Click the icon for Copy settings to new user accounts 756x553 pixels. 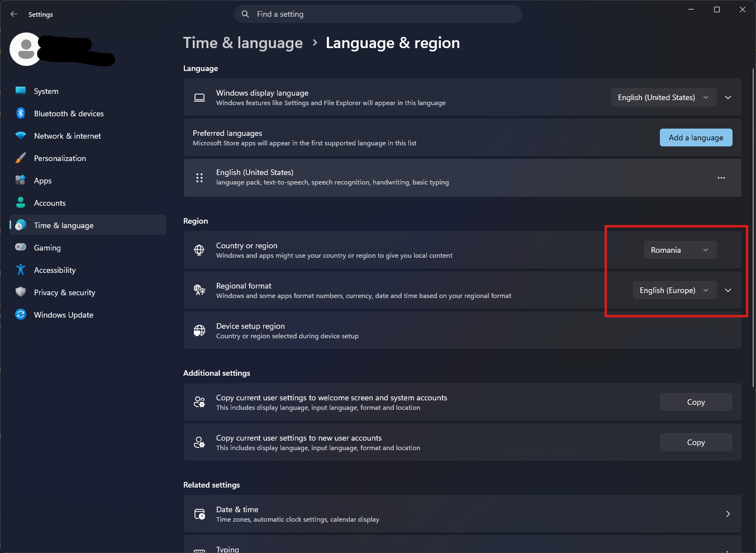(199, 442)
